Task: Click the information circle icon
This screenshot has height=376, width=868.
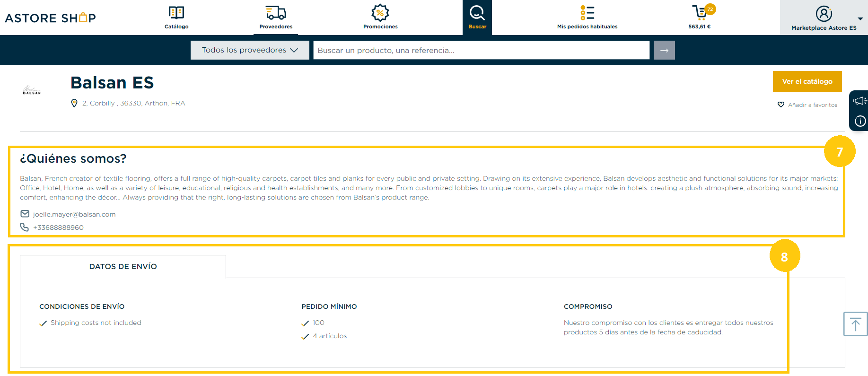Action: [x=860, y=121]
